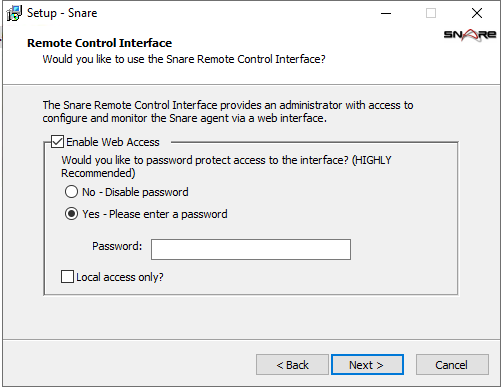
Task: Choose the Yes - Please enter a password radio button
Action: [71, 214]
